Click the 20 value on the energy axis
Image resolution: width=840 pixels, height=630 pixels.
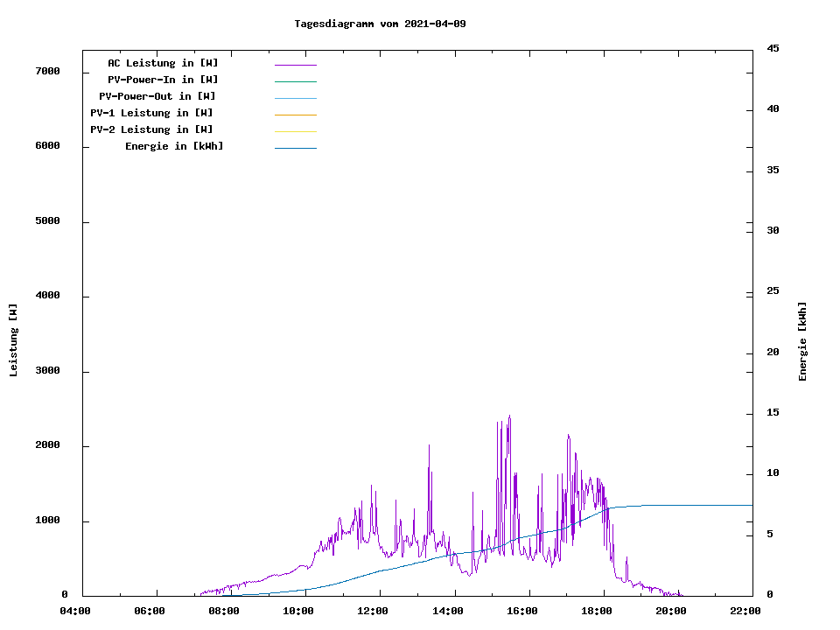coord(773,353)
